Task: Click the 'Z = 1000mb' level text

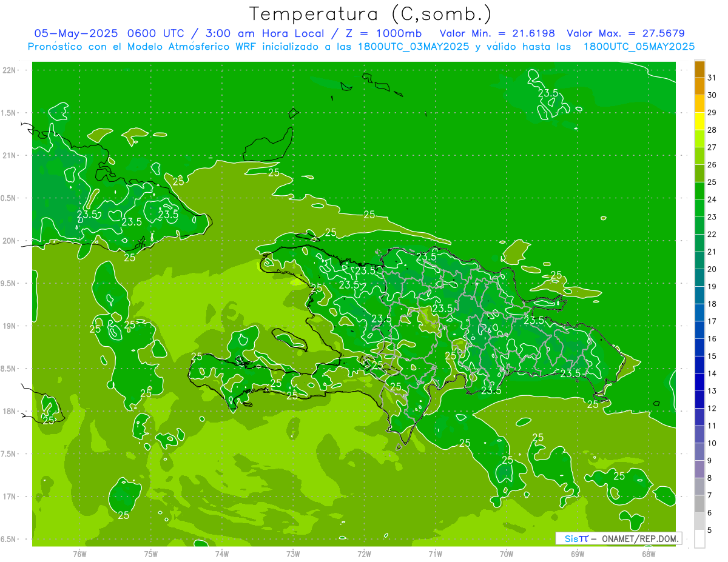Action: [383, 33]
